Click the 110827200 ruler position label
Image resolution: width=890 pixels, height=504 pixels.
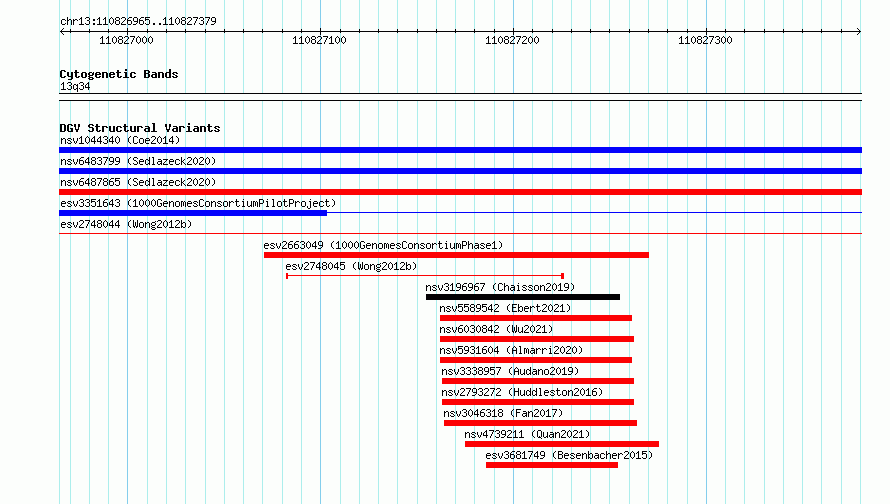[512, 40]
